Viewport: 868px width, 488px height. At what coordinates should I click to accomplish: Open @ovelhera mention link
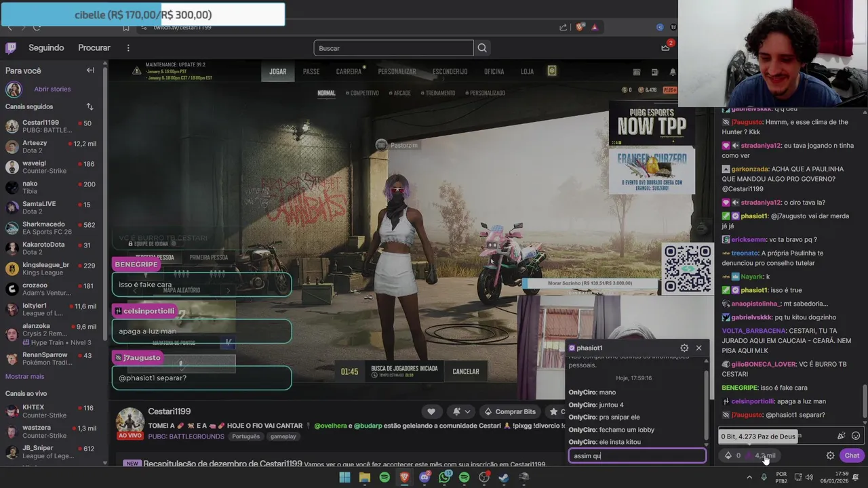[x=330, y=426]
